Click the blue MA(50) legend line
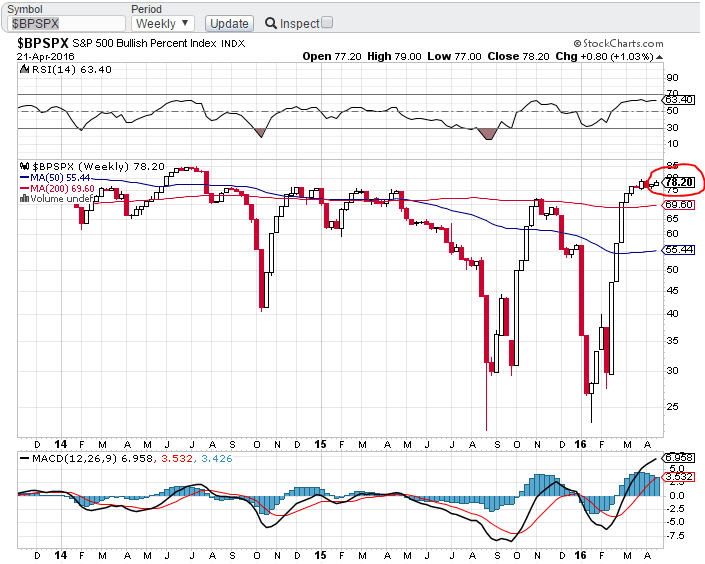The width and height of the screenshot is (705, 564). coord(24,178)
